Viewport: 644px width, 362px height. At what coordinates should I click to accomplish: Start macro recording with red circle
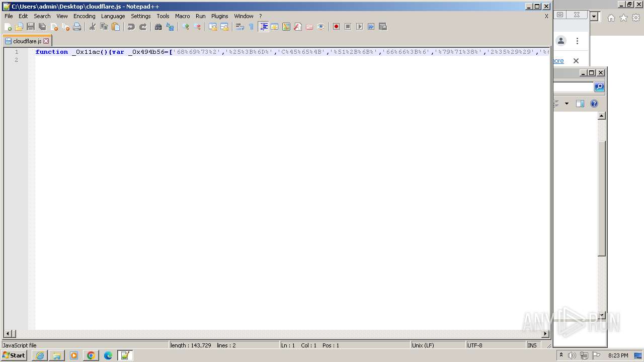click(337, 27)
